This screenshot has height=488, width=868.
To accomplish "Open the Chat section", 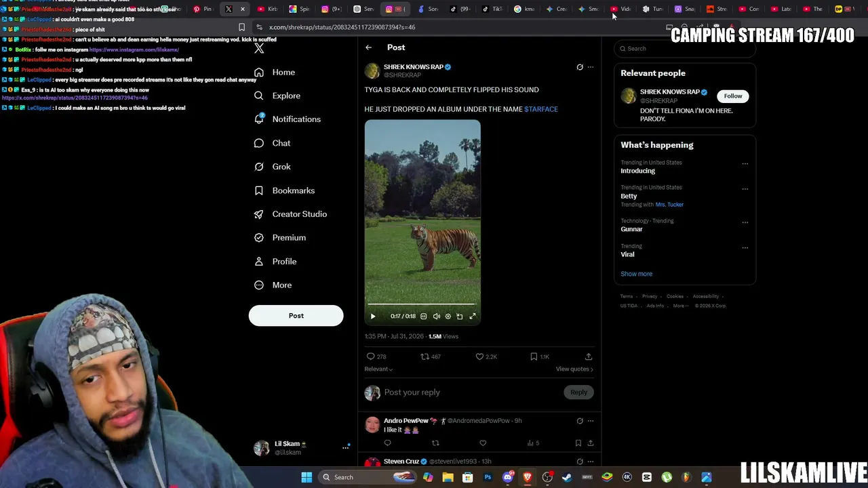I will click(x=273, y=143).
